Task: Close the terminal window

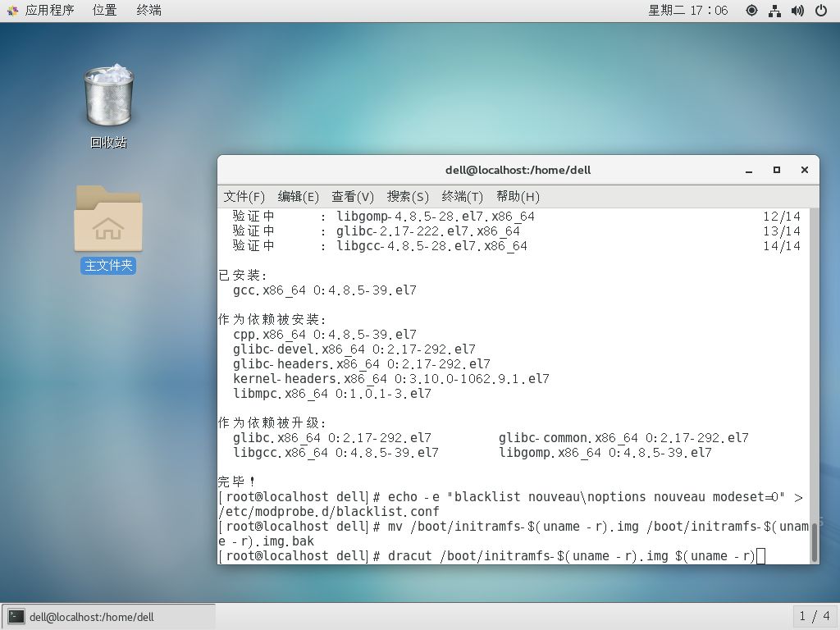Action: coord(805,170)
